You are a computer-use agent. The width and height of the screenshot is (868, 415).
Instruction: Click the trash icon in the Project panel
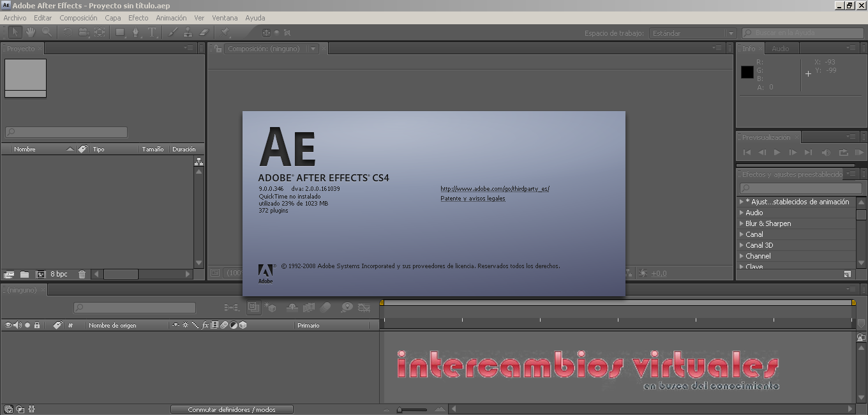tap(82, 274)
